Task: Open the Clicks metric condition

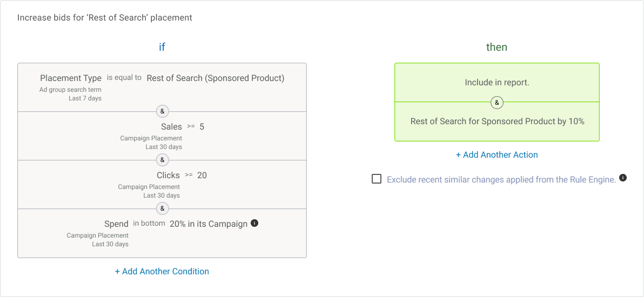Action: pos(169,175)
